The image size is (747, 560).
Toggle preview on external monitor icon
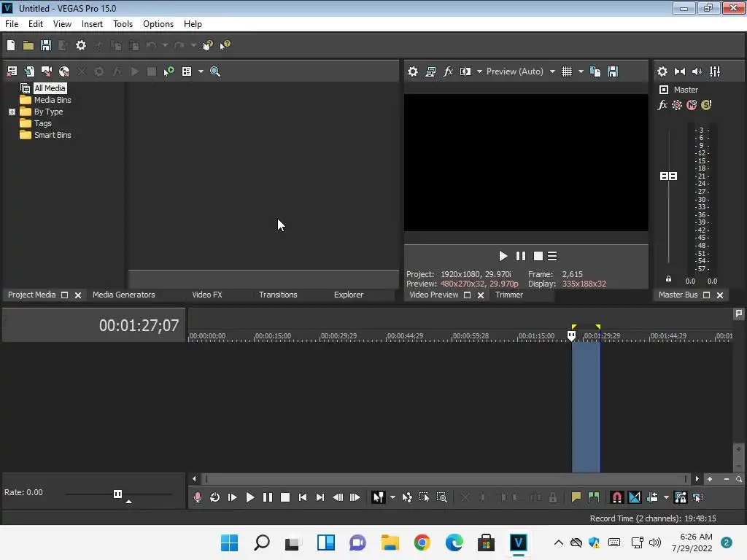click(430, 71)
